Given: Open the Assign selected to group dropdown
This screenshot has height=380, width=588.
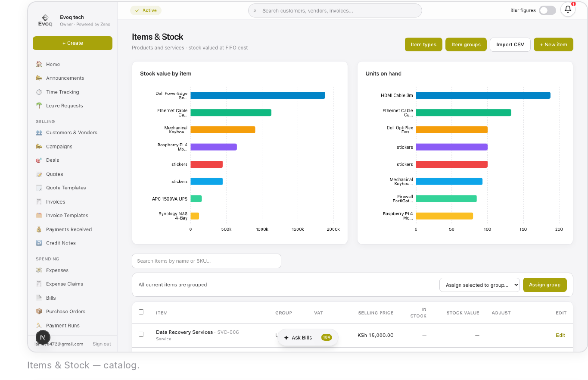Looking at the screenshot, I should 479,285.
